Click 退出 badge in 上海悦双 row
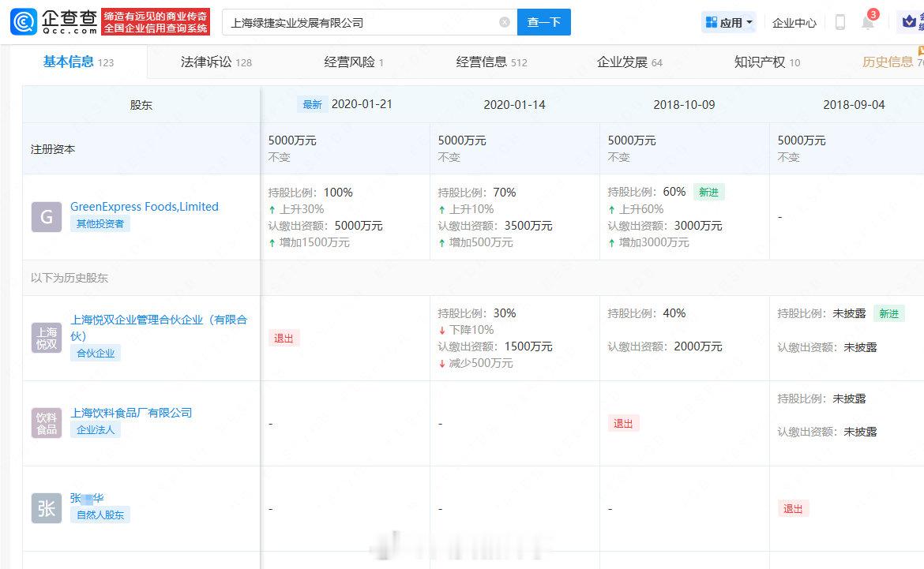Screen dimensions: 924x569 pyautogui.click(x=284, y=338)
